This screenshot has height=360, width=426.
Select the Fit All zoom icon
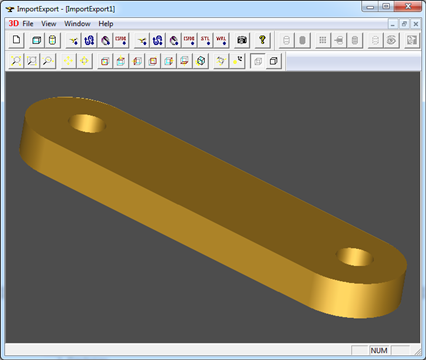tap(16, 61)
